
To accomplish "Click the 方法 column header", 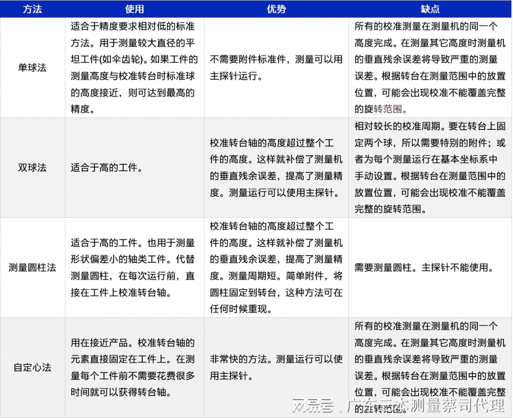I will (x=32, y=9).
